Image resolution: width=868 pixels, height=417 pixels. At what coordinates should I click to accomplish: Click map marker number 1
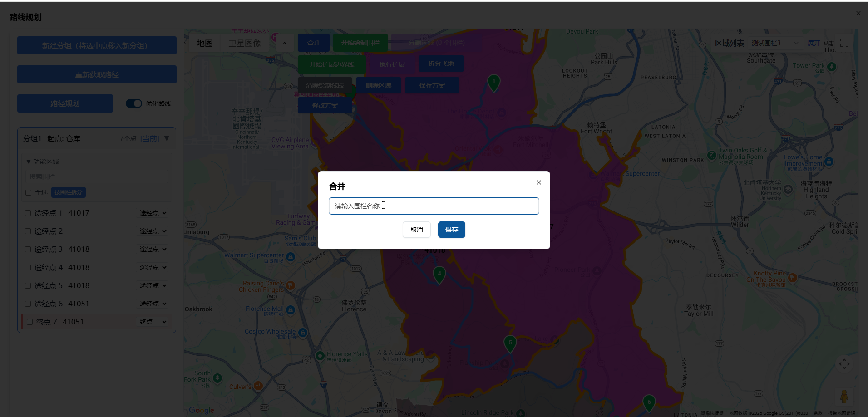point(493,83)
